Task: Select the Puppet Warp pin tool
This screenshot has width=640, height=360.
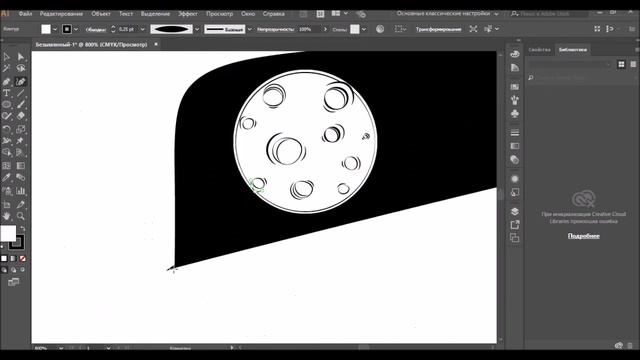Action: coord(20,141)
